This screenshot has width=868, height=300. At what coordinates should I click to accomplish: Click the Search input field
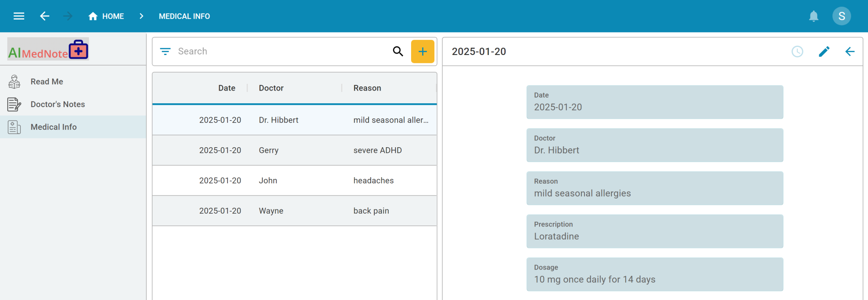pyautogui.click(x=280, y=52)
